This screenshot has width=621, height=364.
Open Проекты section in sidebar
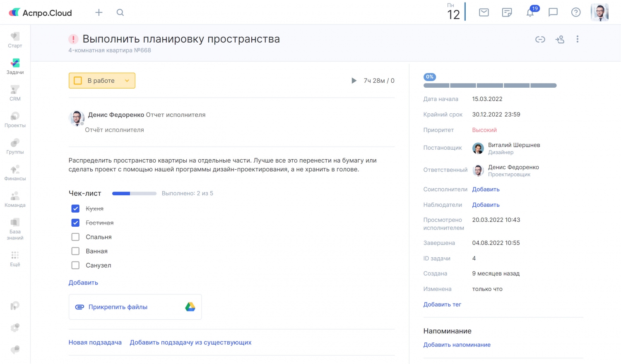pos(15,119)
